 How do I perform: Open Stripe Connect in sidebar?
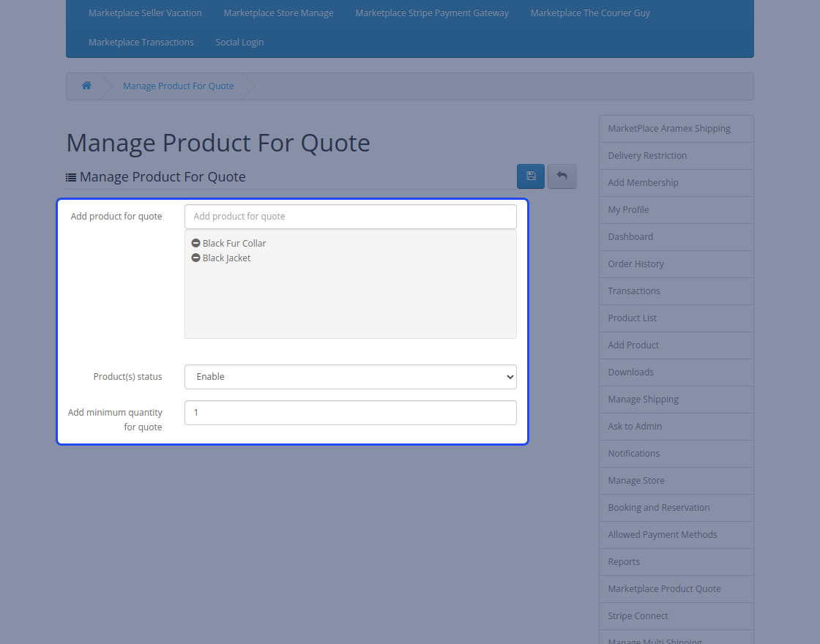point(676,616)
